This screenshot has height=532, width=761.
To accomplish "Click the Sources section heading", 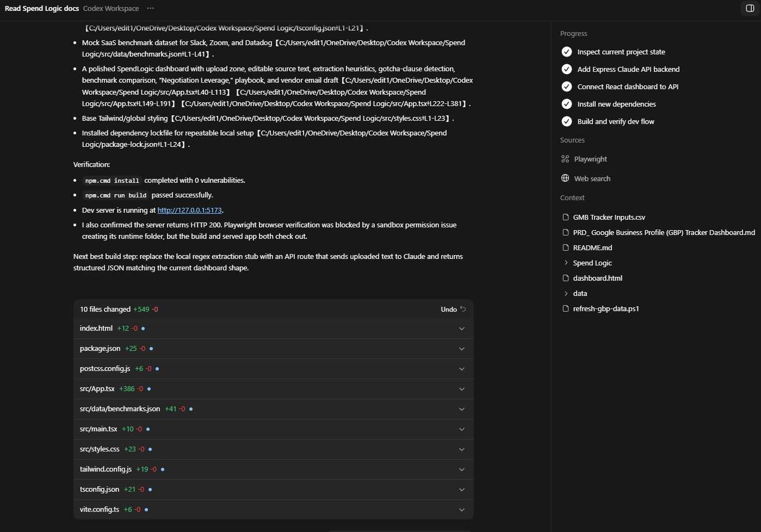I will pyautogui.click(x=572, y=140).
